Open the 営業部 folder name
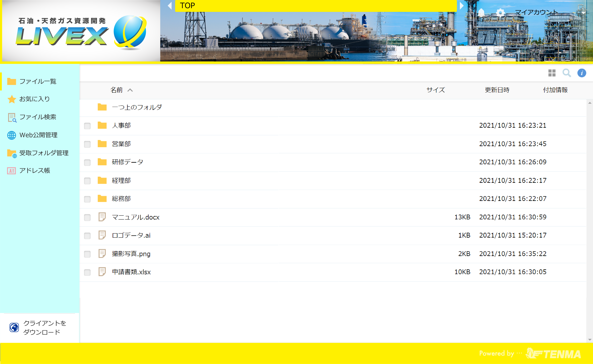Screen dimensions: 593x364 (121, 144)
